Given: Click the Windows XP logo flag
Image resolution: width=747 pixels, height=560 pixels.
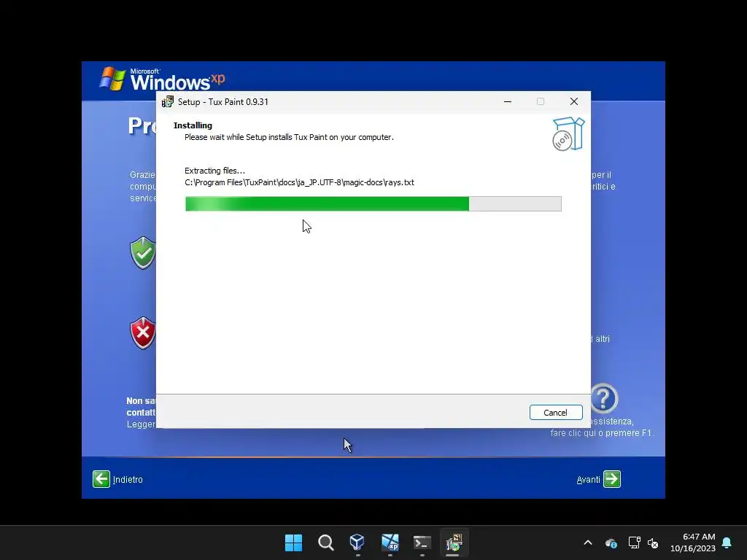Looking at the screenshot, I should [x=112, y=79].
